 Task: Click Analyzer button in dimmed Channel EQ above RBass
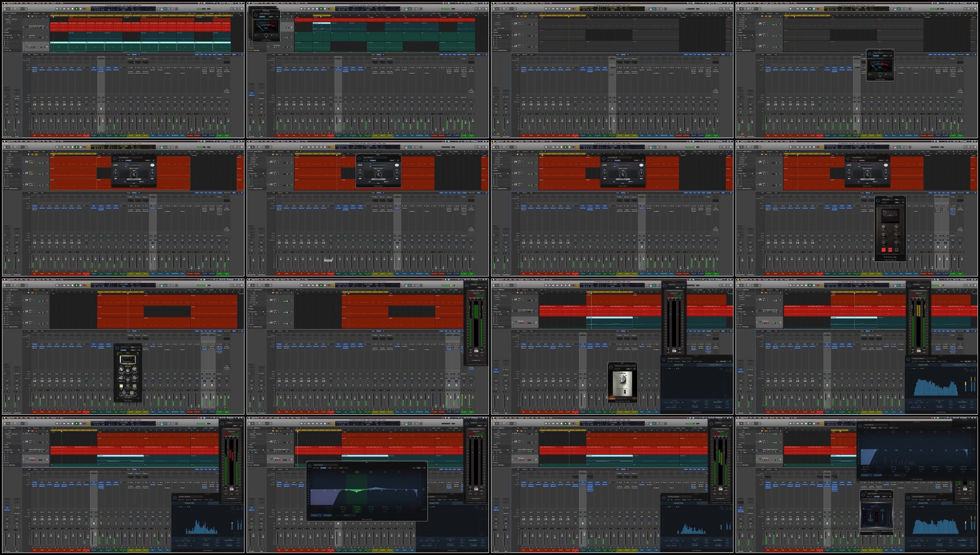pyautogui.click(x=866, y=475)
